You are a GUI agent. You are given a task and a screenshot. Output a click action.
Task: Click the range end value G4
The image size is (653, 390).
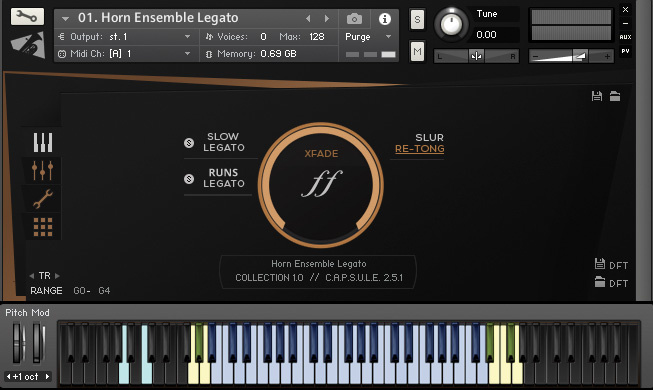pos(104,291)
